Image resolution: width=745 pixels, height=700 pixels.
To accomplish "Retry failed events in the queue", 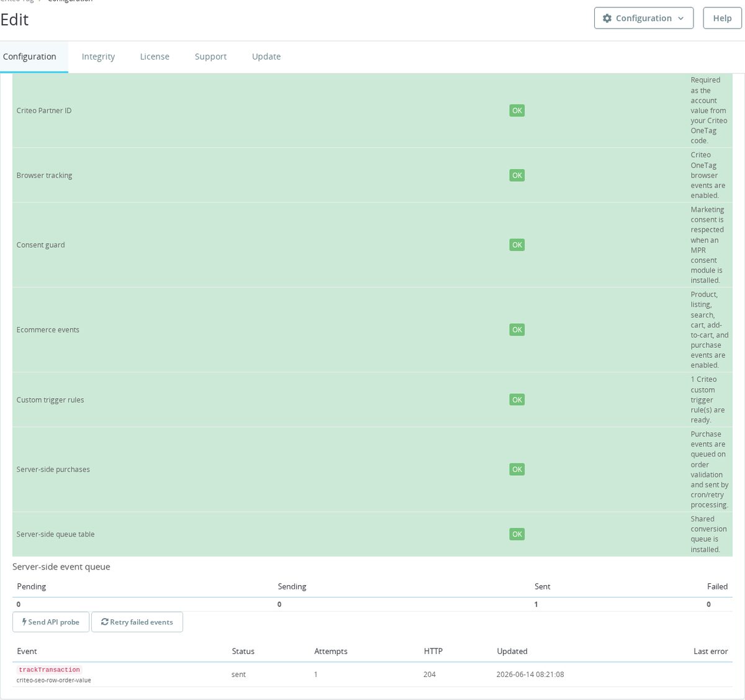I will (x=137, y=622).
